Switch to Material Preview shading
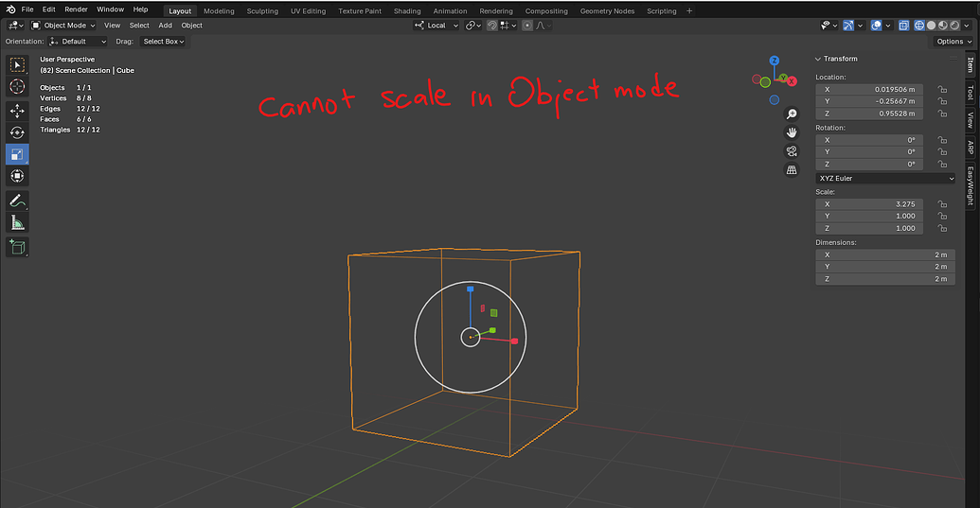980x508 pixels. point(943,26)
